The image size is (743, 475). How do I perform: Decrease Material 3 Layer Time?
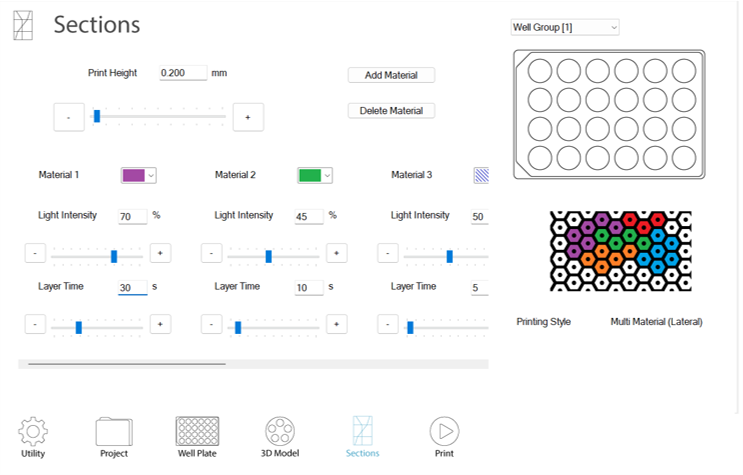pos(388,324)
